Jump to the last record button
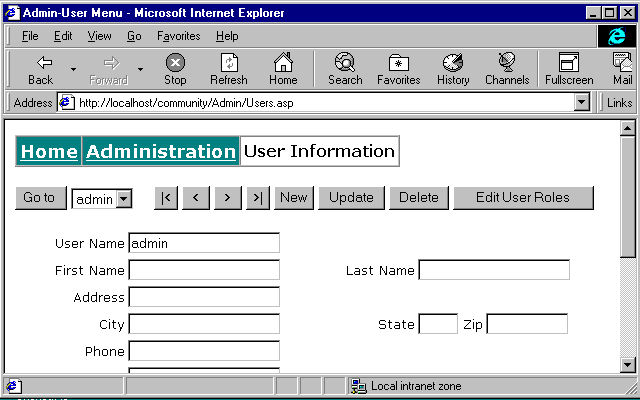 pos(258,198)
